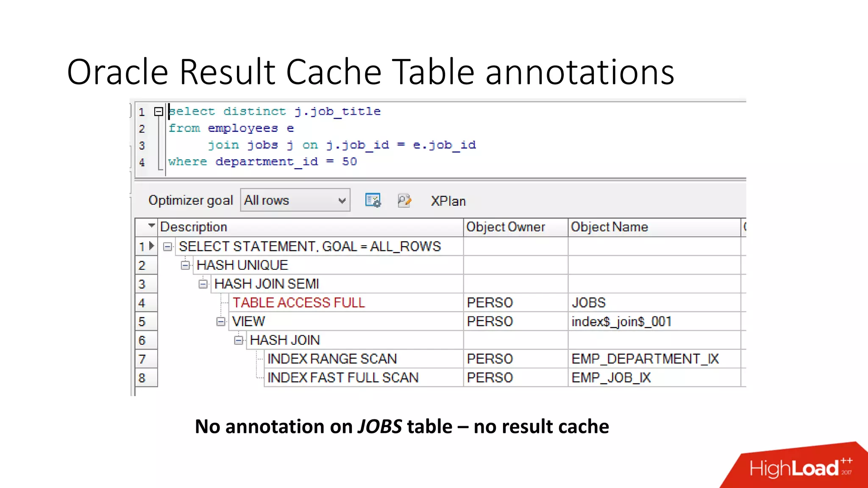Collapse the HASH JOIN SEMI node
Screen dimensions: 868x488
203,284
